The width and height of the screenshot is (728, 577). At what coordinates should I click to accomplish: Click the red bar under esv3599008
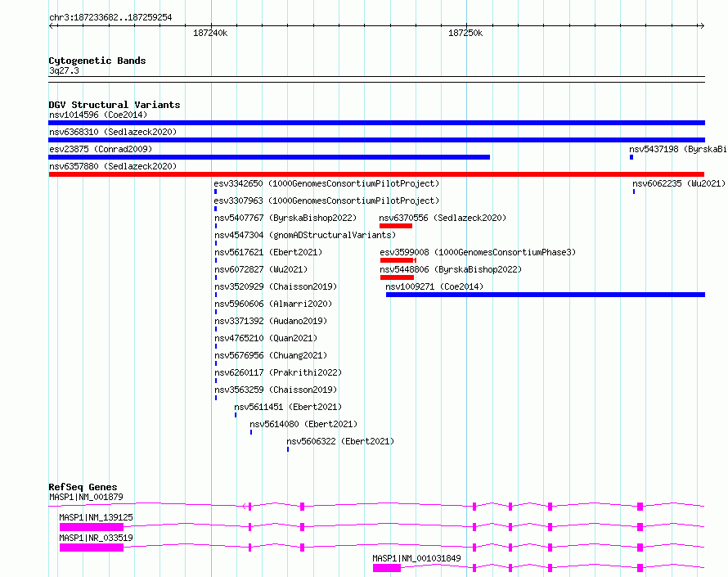398,260
